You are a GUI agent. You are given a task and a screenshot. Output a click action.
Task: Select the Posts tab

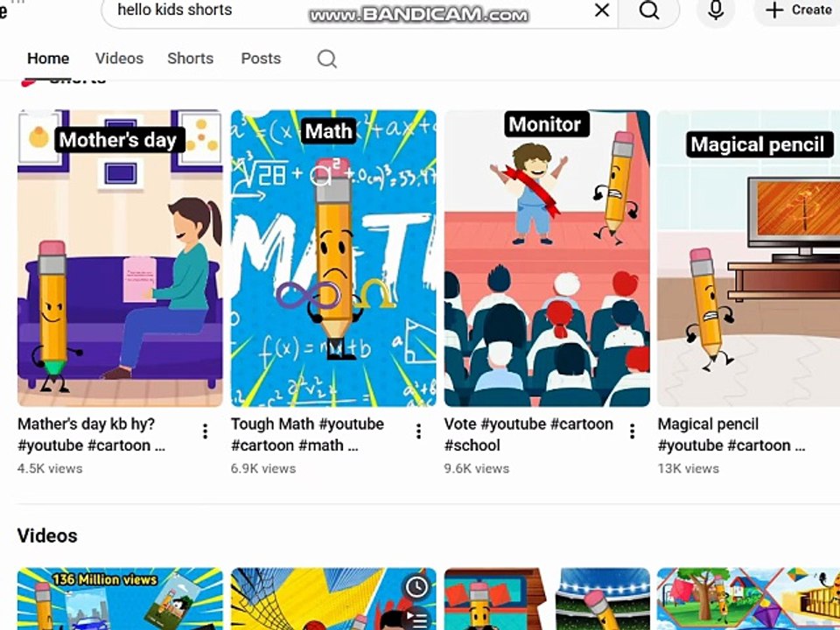[x=261, y=59]
